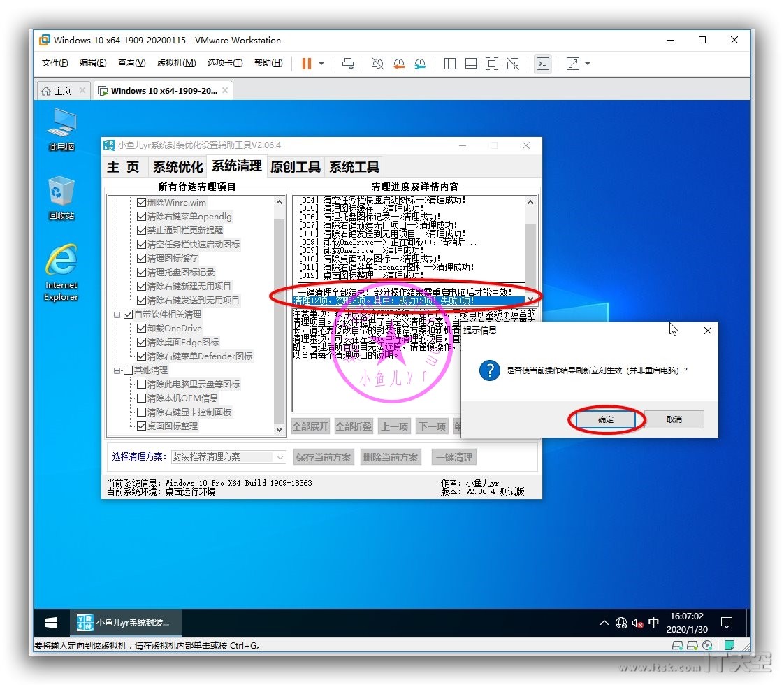
Task: Select the 回收站 recycle bin icon
Action: point(61,198)
